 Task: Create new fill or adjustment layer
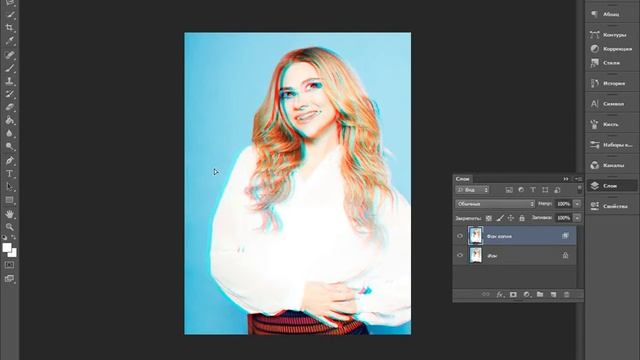[527, 294]
